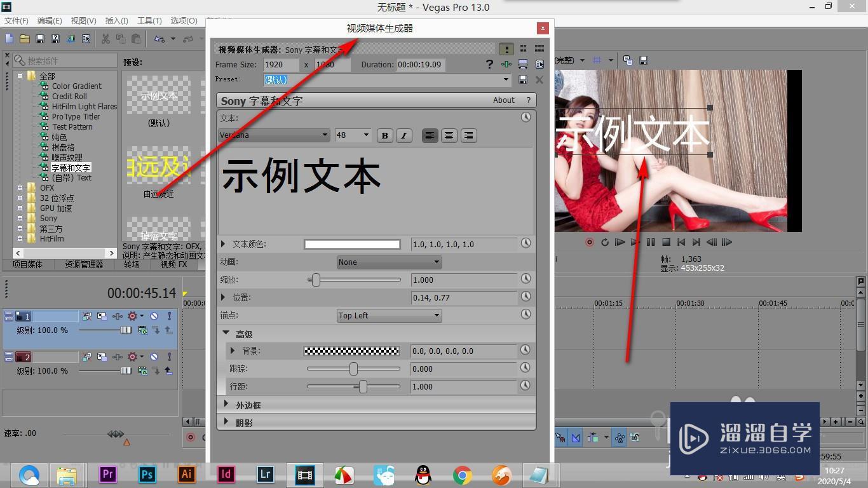The image size is (868, 488).
Task: Click the white 文本颜色 swatch
Action: pos(352,244)
